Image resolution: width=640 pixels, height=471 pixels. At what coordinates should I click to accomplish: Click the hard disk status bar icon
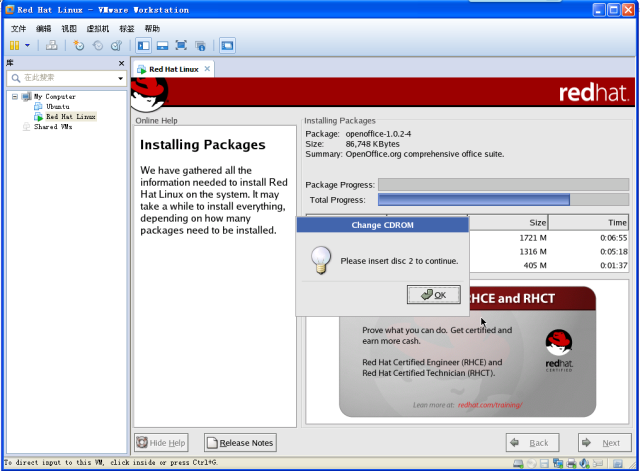(x=518, y=464)
